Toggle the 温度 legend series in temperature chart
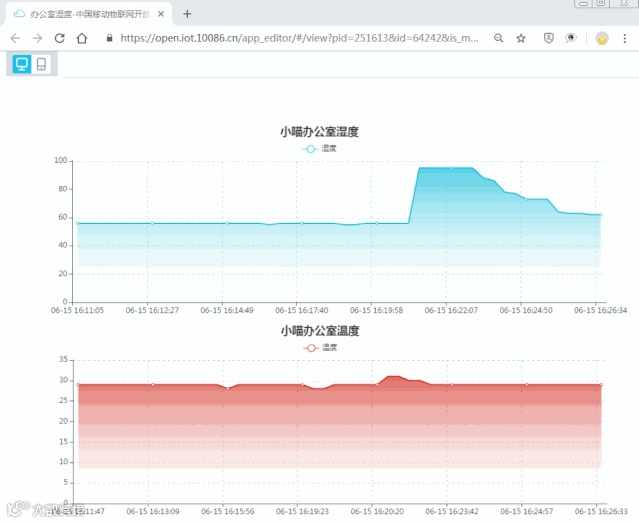This screenshot has width=639, height=523. click(320, 348)
